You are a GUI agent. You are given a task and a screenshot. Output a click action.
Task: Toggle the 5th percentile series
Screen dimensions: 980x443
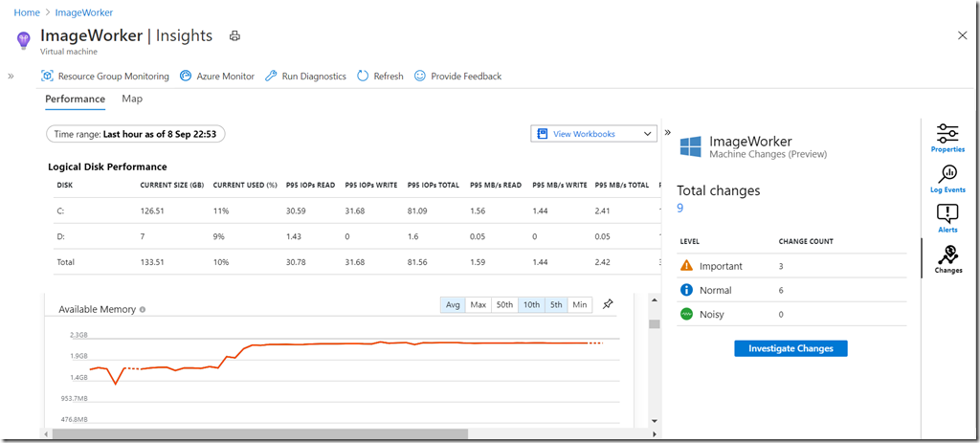[556, 305]
